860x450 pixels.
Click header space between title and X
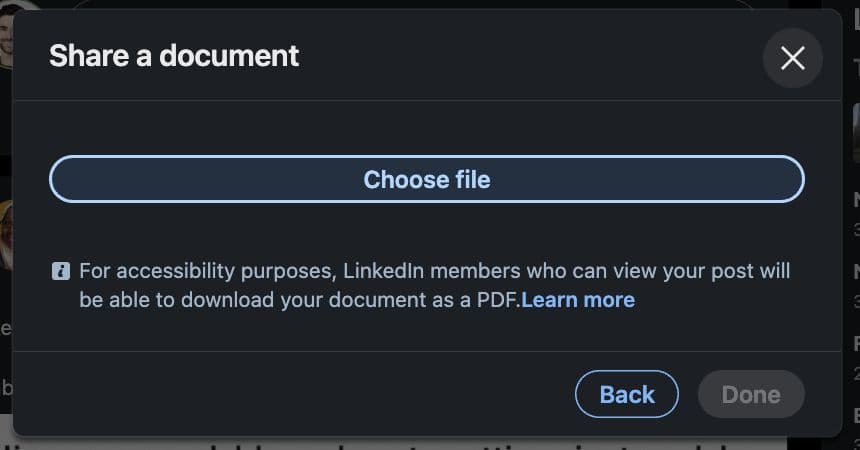point(530,56)
